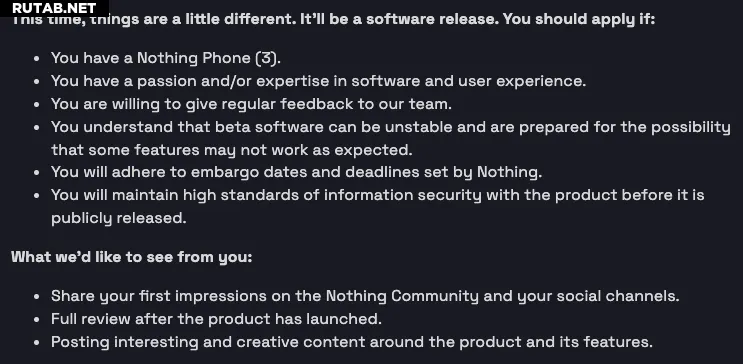743x364 pixels.
Task: Click the 'passion and/or expertise in software' line
Action: (x=318, y=81)
